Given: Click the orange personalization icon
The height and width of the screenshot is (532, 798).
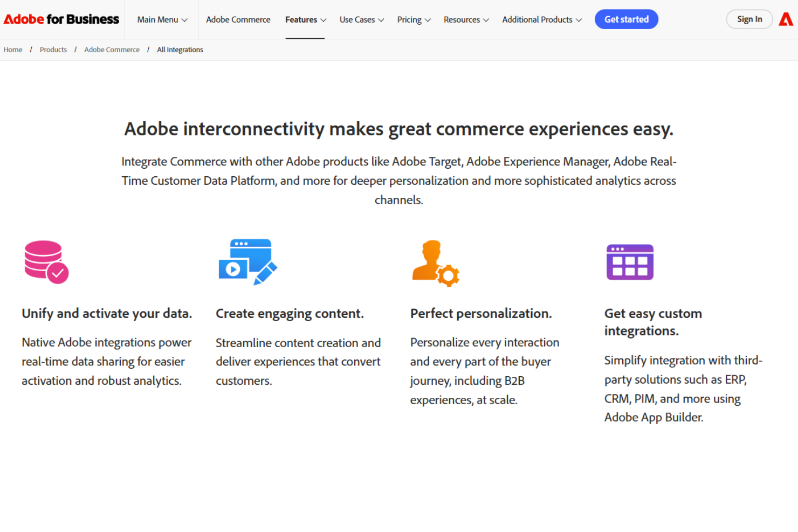Looking at the screenshot, I should coord(436,262).
